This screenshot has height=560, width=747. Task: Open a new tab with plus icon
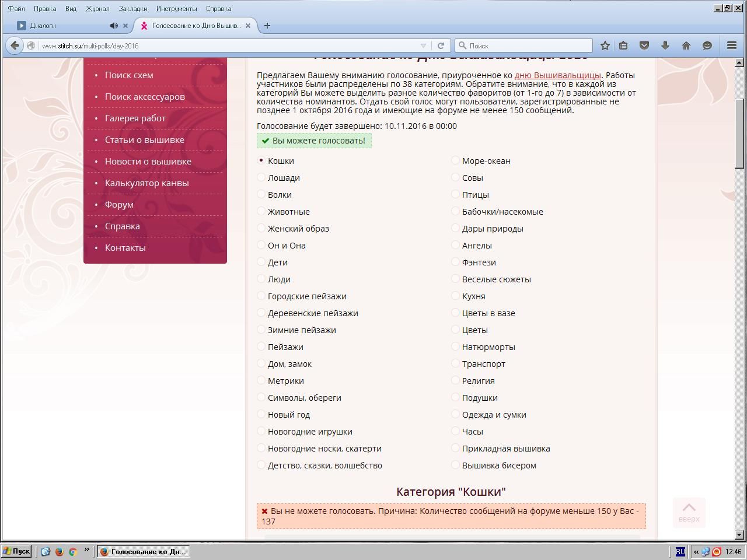coord(267,26)
